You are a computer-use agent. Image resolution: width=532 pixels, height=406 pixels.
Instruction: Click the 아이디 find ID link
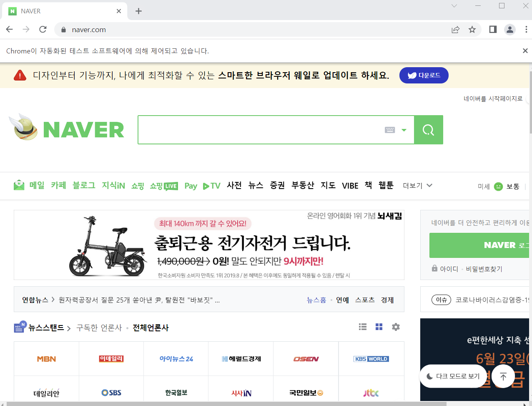(x=449, y=269)
